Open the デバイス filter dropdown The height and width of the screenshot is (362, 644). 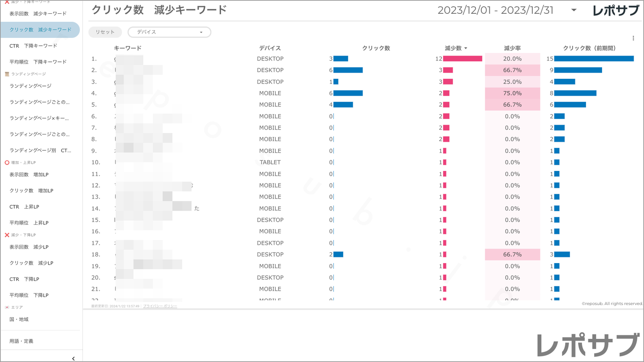(169, 32)
